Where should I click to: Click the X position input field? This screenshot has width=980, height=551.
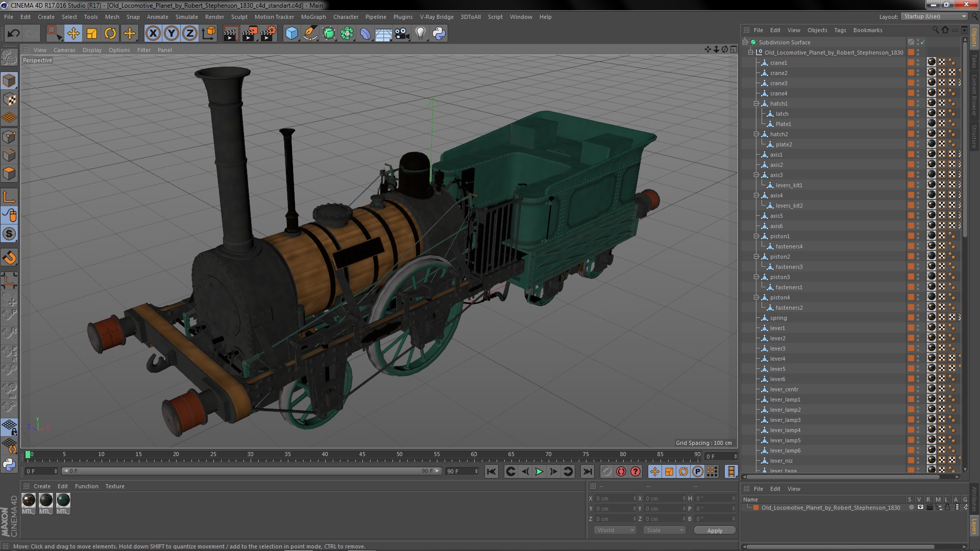(615, 498)
